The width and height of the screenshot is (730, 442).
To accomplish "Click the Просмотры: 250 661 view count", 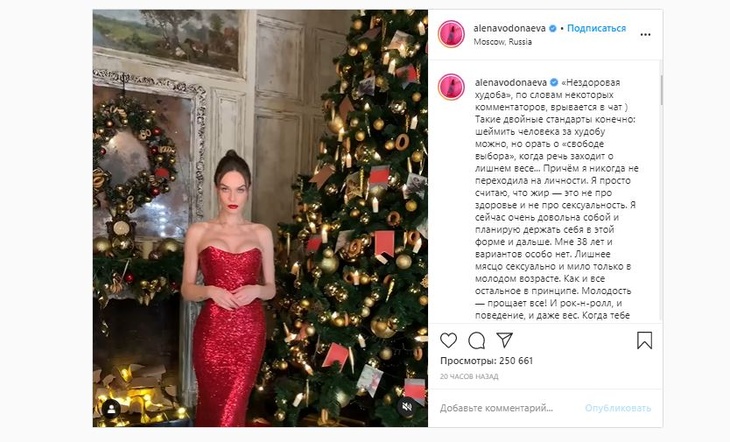I will (x=487, y=360).
